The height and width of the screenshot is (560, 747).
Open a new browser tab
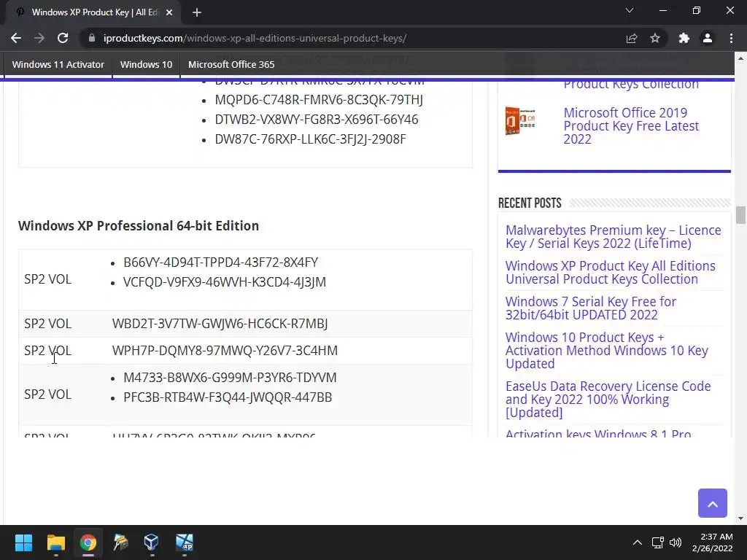point(197,12)
